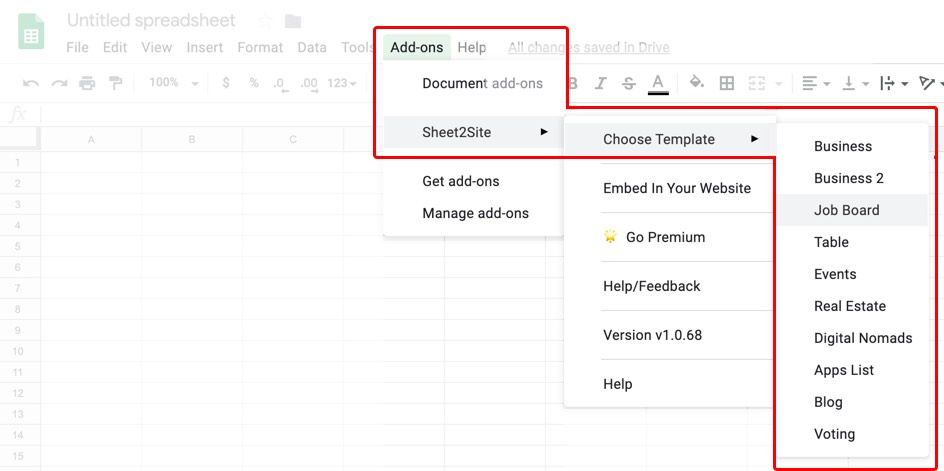Image resolution: width=944 pixels, height=471 pixels.
Task: Click All changes saved in Drive link
Action: click(588, 48)
